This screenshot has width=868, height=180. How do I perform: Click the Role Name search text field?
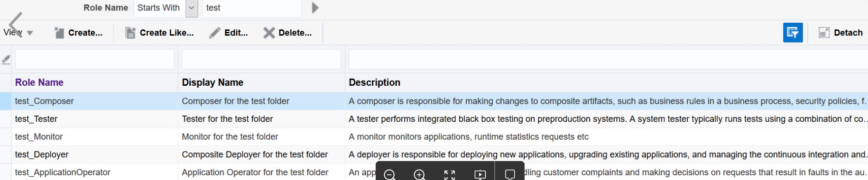click(252, 8)
